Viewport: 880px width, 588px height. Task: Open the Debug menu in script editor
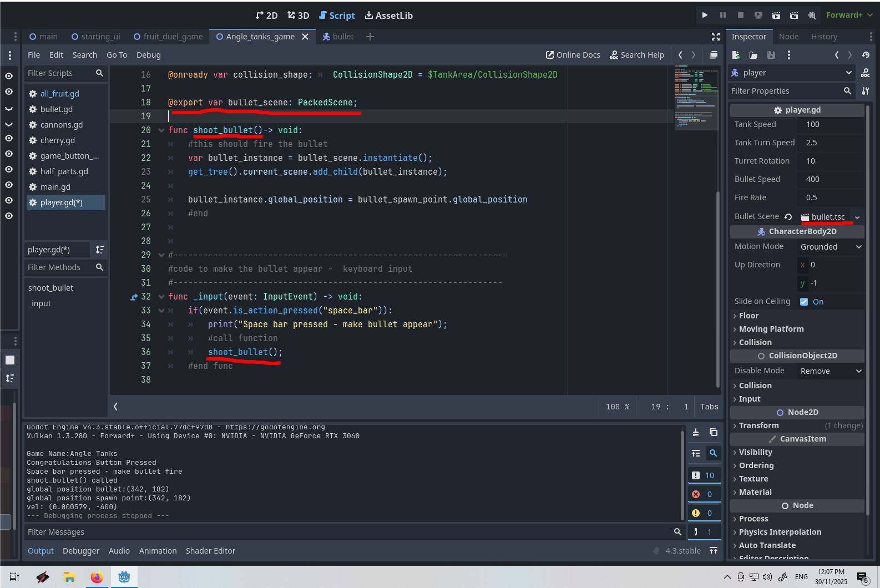pyautogui.click(x=148, y=55)
